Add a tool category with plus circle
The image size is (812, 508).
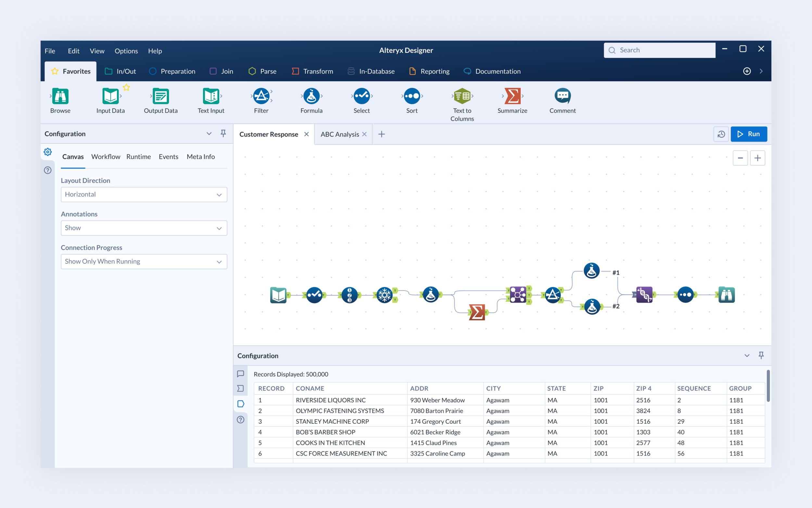(x=747, y=71)
